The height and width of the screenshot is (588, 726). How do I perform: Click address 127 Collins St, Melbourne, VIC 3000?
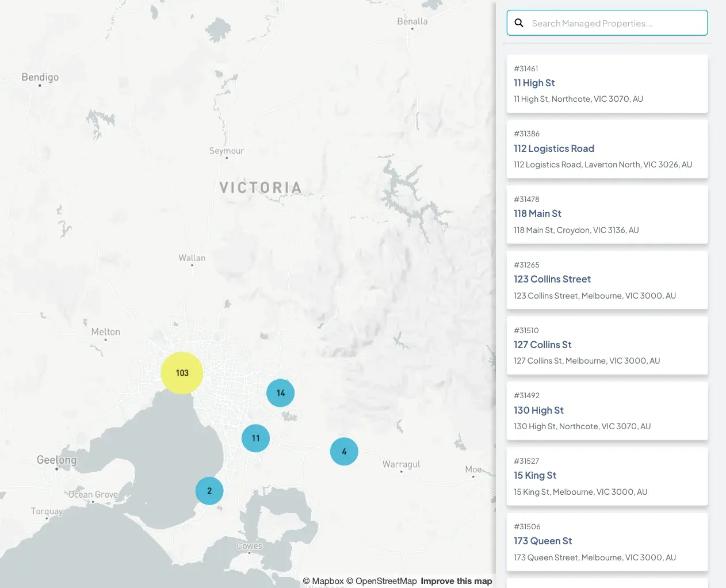pos(587,361)
